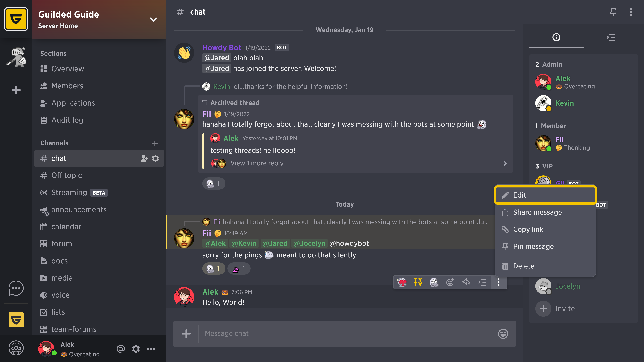Open the three-dot more options in message toolbar

pos(498,282)
